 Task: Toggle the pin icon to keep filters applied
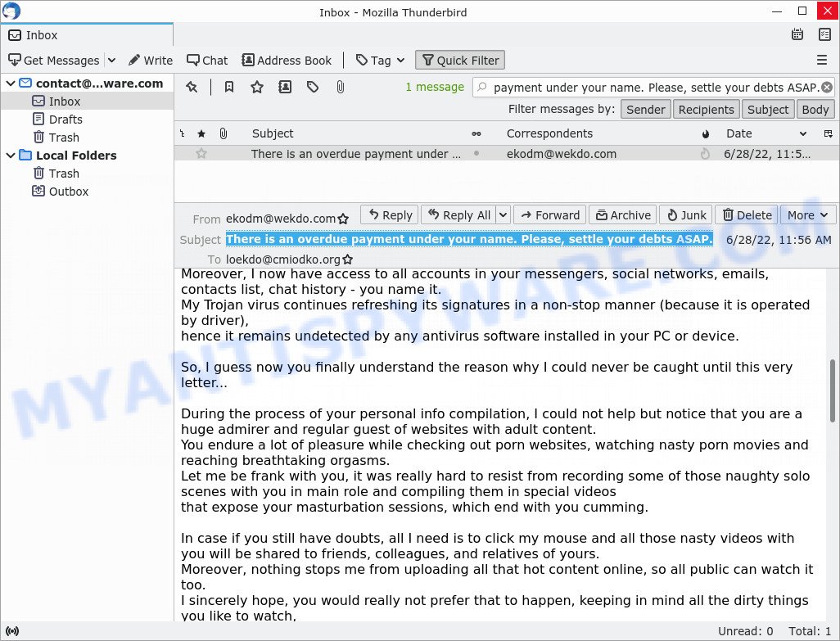pyautogui.click(x=192, y=87)
